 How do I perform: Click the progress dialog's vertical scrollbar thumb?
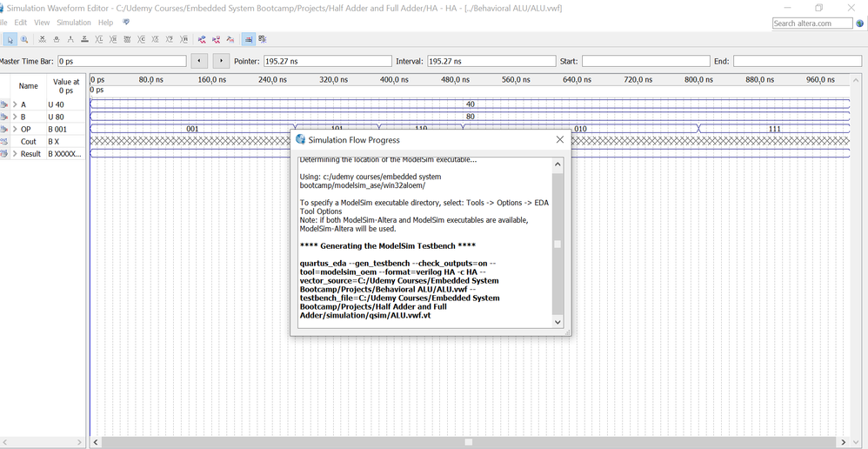click(x=558, y=245)
